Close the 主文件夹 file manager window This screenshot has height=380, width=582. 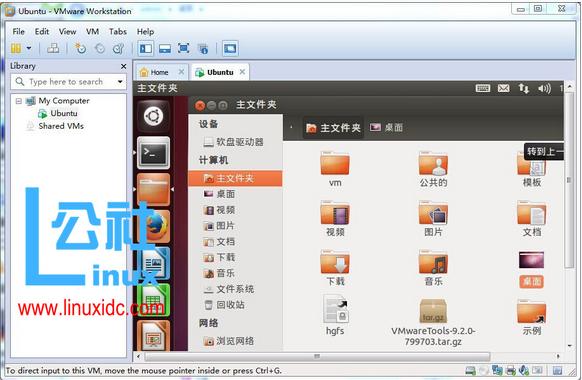(200, 105)
